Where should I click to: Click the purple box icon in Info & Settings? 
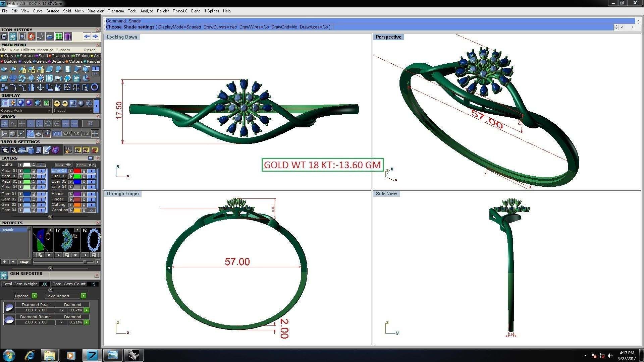55,150
